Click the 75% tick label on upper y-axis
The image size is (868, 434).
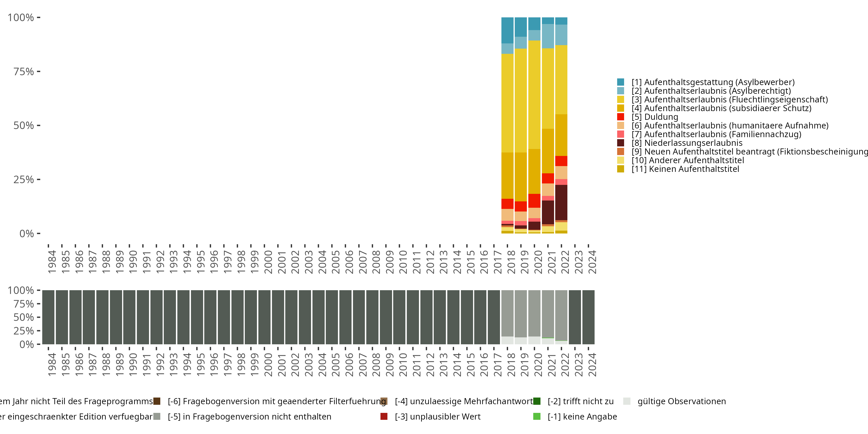click(x=24, y=71)
